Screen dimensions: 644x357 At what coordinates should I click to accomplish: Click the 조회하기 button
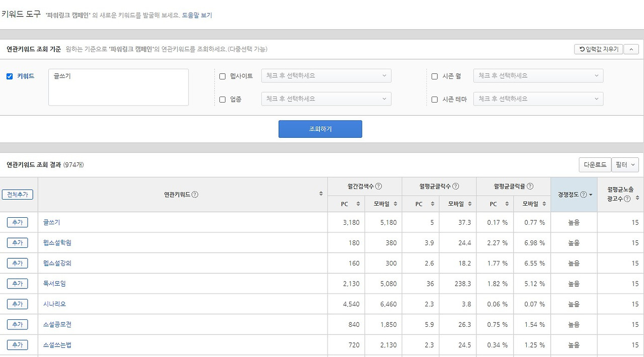click(x=320, y=129)
